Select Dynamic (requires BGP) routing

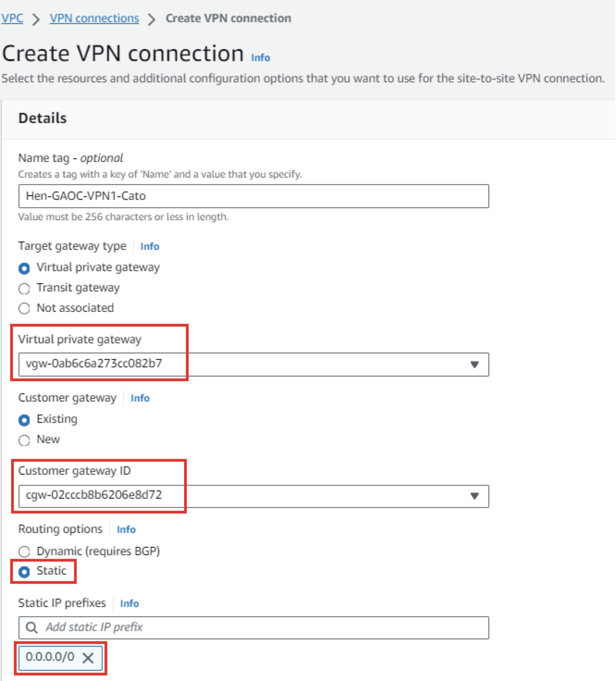pyautogui.click(x=24, y=551)
